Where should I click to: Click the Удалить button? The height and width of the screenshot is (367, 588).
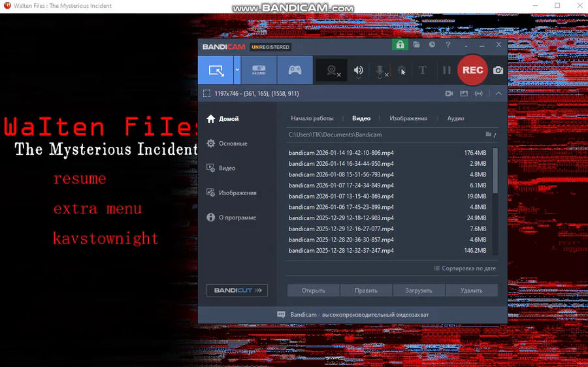pyautogui.click(x=472, y=291)
